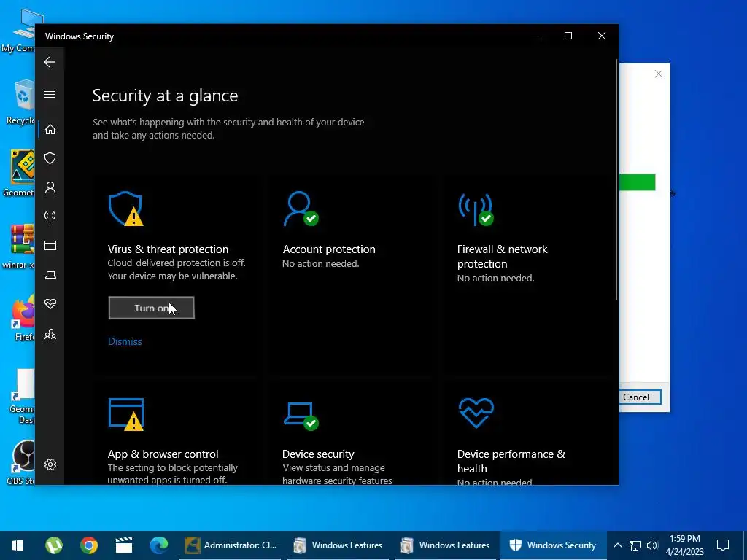Open Firewall & network antenna icon in sidebar
This screenshot has height=560, width=747.
click(50, 217)
